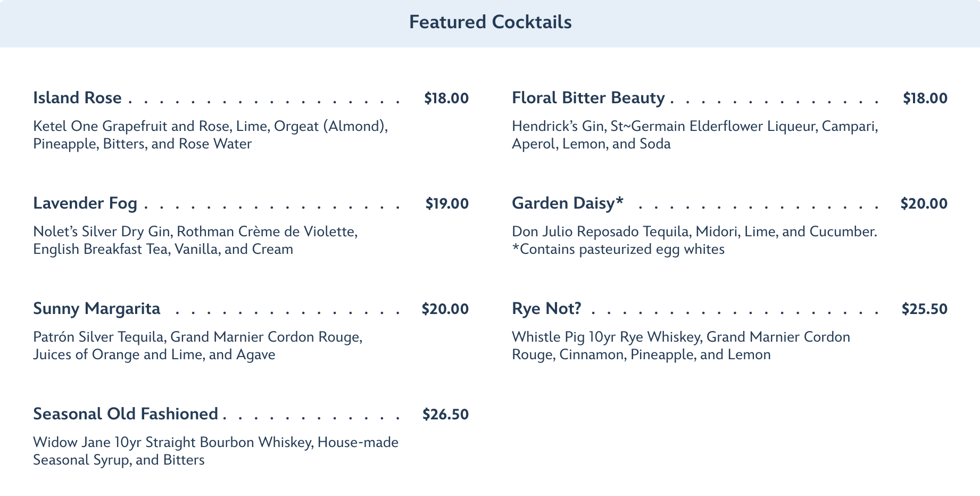Select the Island Rose cocktail name
This screenshot has width=980, height=496.
click(77, 98)
